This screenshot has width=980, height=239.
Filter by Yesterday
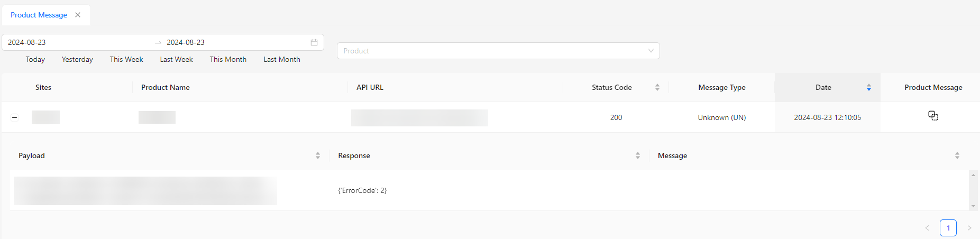(x=77, y=59)
